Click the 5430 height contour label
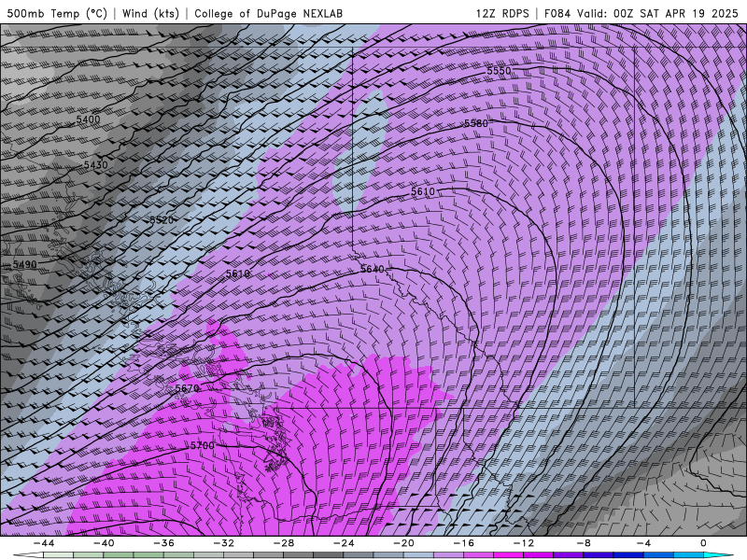747x560 pixels. 96,165
